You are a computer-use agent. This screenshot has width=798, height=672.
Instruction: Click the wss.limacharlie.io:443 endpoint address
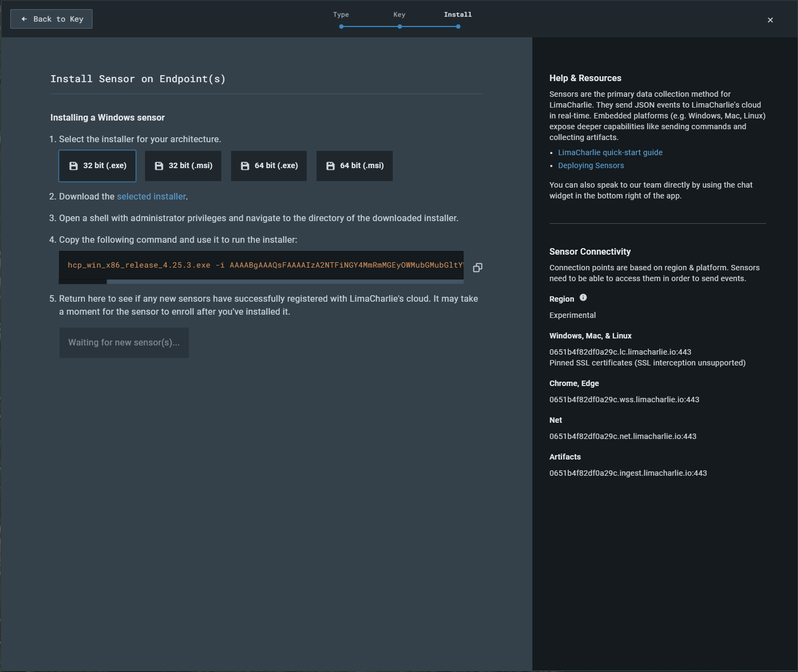(624, 400)
